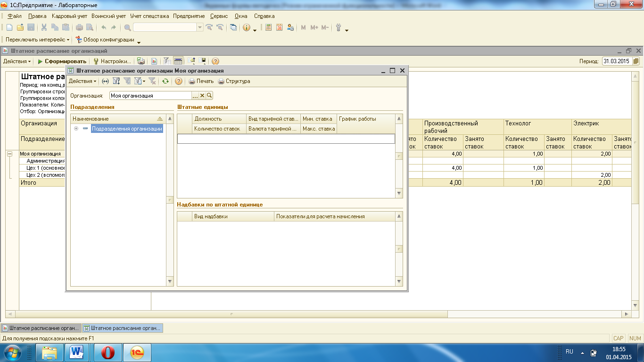This screenshot has width=644, height=362.
Task: Click the Paste clipboard icon
Action: 66,27
